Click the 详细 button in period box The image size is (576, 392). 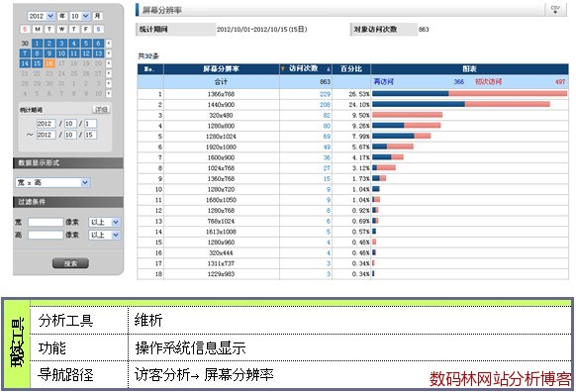[101, 110]
